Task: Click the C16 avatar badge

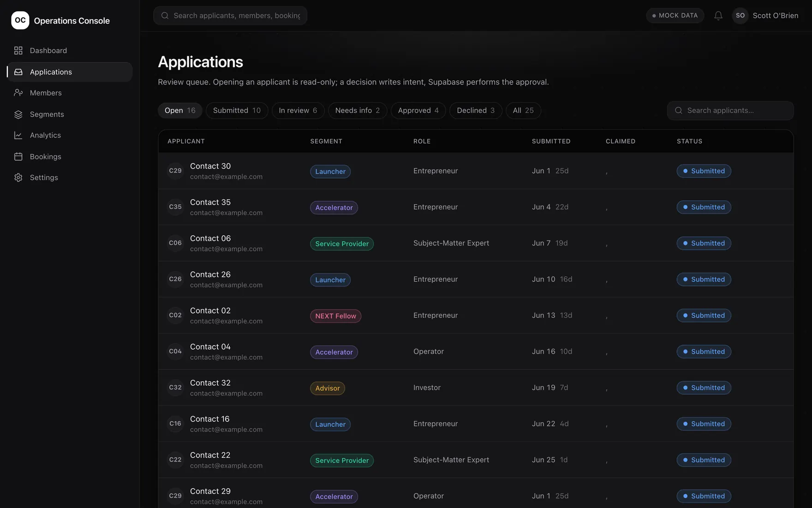Action: 175,423
